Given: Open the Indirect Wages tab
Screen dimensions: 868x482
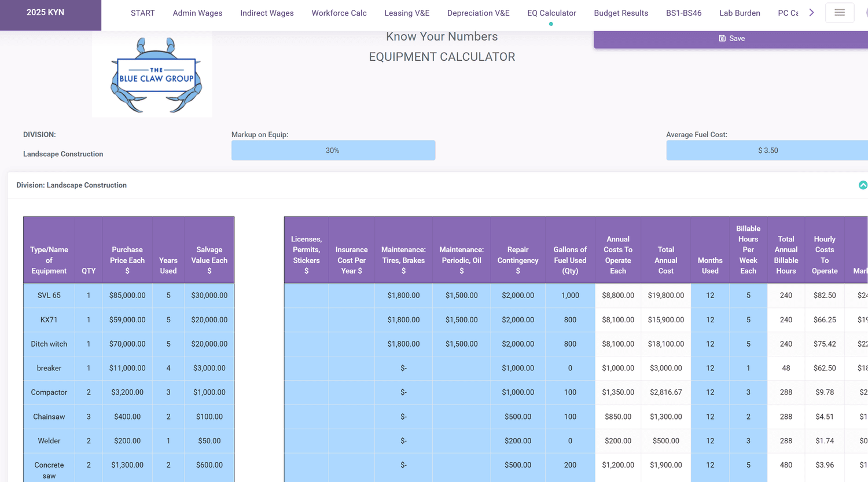Looking at the screenshot, I should (267, 13).
